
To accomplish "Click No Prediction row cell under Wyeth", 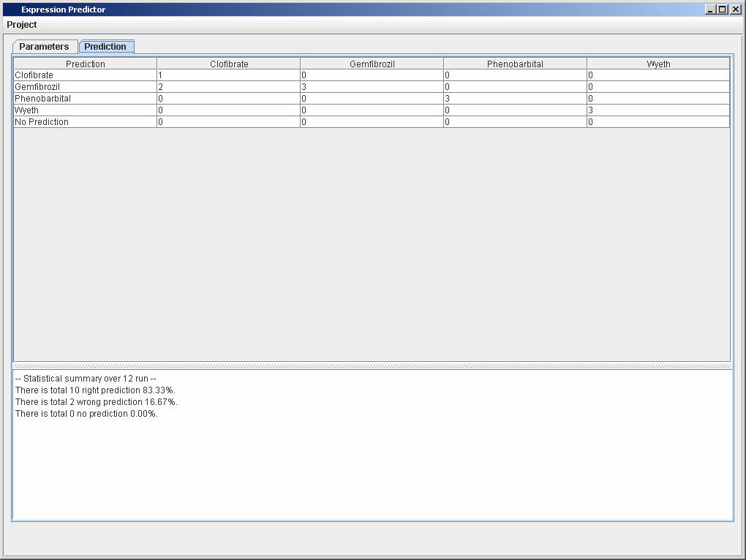I will pos(658,121).
